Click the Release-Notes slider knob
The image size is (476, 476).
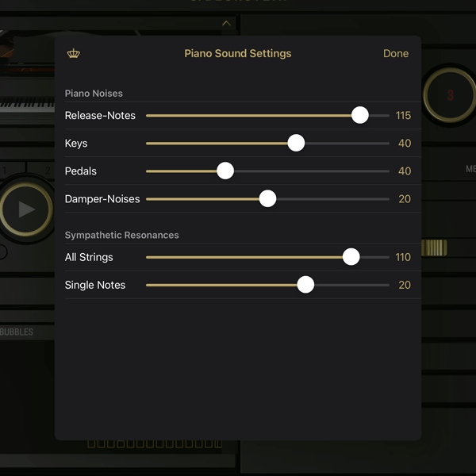[360, 115]
